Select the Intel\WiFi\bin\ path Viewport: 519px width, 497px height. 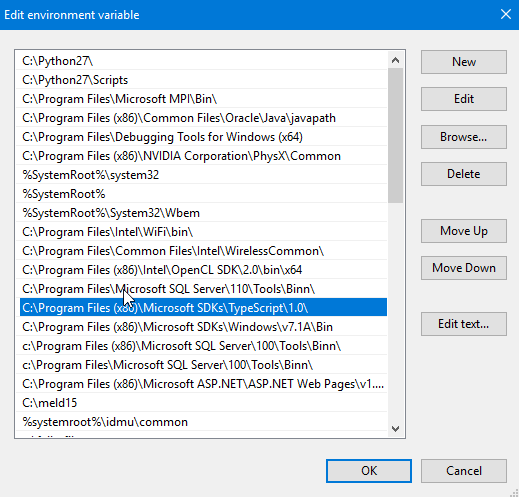203,232
